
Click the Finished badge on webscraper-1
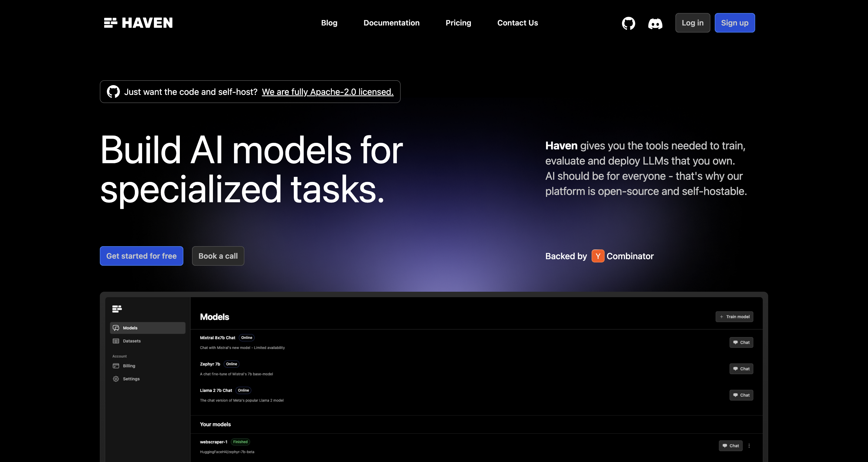click(x=240, y=442)
